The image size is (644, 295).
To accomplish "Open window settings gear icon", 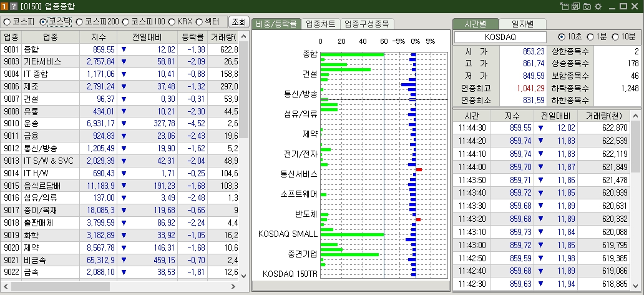I will (x=598, y=6).
